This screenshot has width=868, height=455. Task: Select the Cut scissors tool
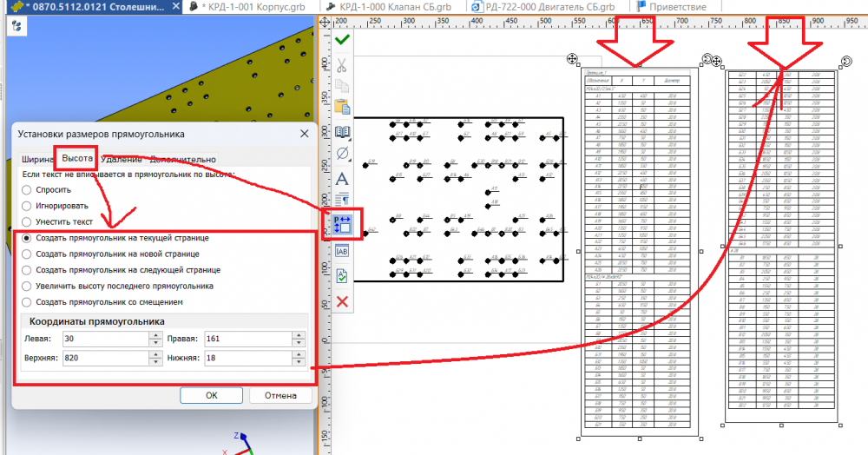[341, 65]
